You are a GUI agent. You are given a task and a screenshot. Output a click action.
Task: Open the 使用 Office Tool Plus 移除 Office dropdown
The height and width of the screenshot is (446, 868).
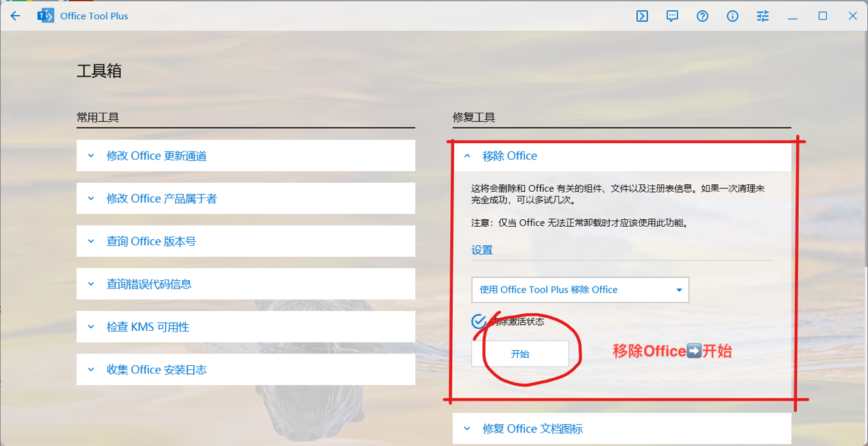click(x=580, y=290)
